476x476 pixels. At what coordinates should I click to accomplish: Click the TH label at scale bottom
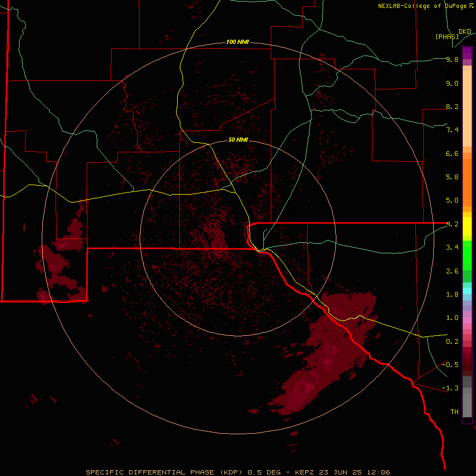point(454,412)
